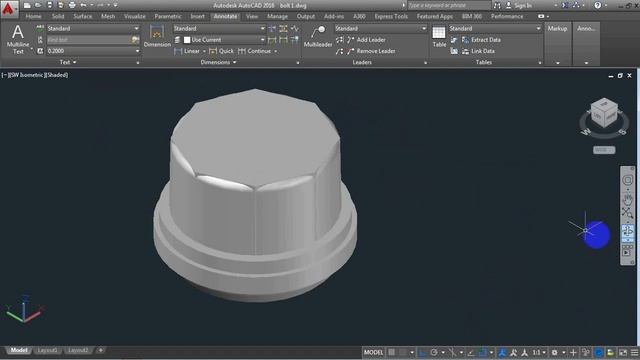Switch to the Layout2 tab
This screenshot has width=640, height=360.
click(x=78, y=350)
